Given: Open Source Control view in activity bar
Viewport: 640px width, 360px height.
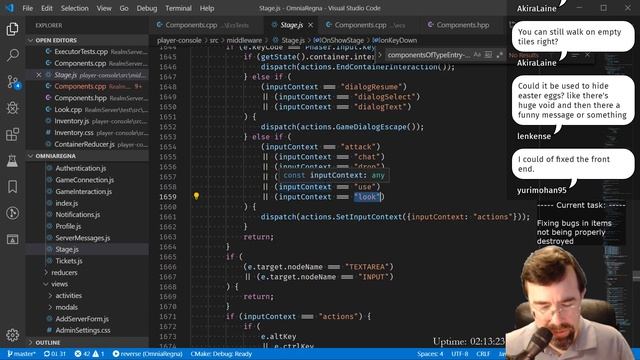Looking at the screenshot, I should [x=13, y=82].
